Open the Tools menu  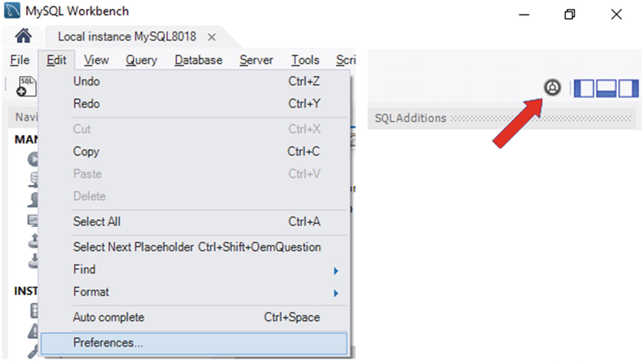pyautogui.click(x=305, y=60)
